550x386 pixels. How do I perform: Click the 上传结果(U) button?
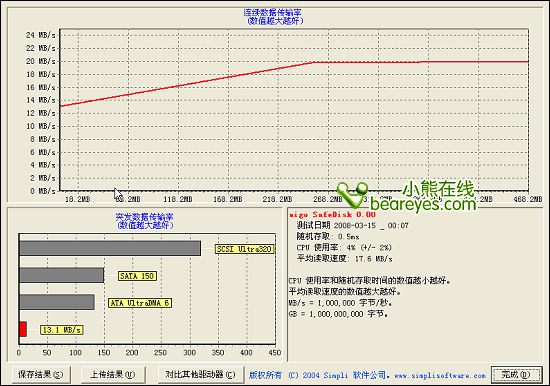[x=113, y=374]
